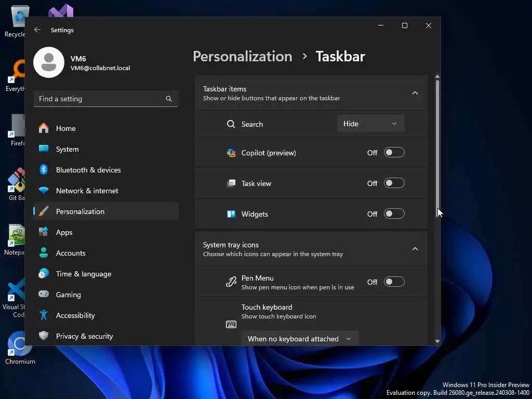The width and height of the screenshot is (532, 399).
Task: Click the VM6@collabnet.local email text
Action: 100,68
